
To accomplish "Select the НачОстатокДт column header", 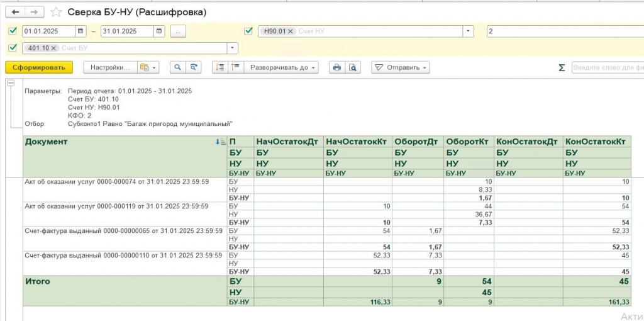I will point(287,142).
